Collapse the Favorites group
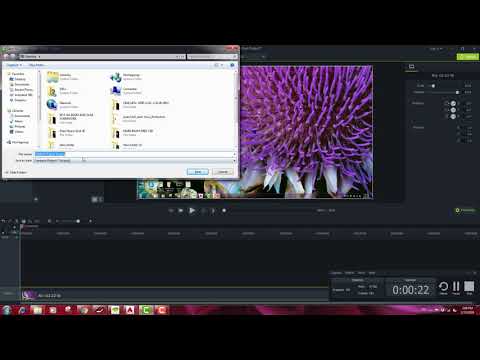 (x=15, y=74)
